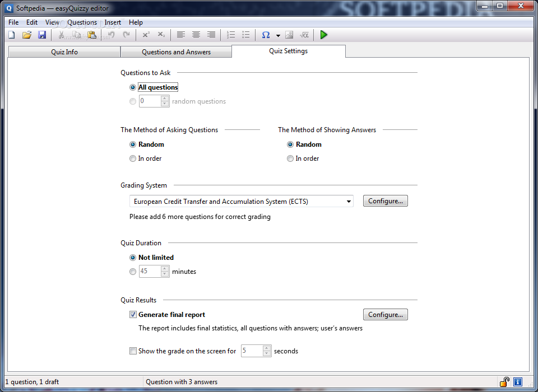Choose In order for showing answers
Viewport: 538px width, 392px height.
click(x=290, y=158)
